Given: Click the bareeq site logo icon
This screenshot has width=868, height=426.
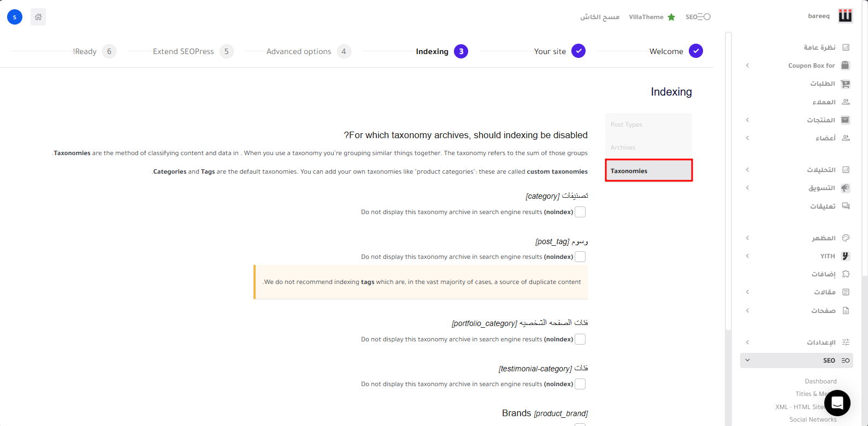Looking at the screenshot, I should (845, 16).
